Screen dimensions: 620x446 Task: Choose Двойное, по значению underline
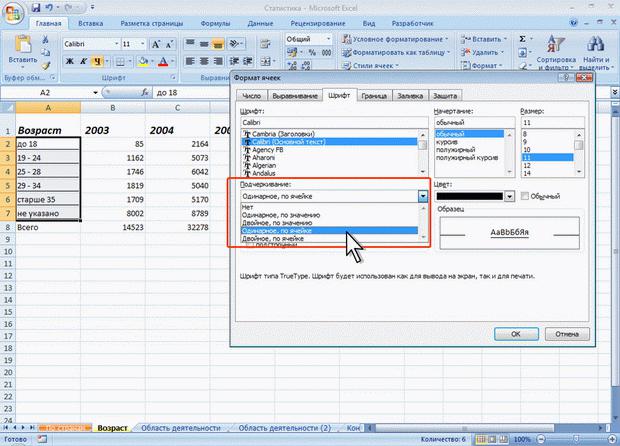[x=329, y=223]
